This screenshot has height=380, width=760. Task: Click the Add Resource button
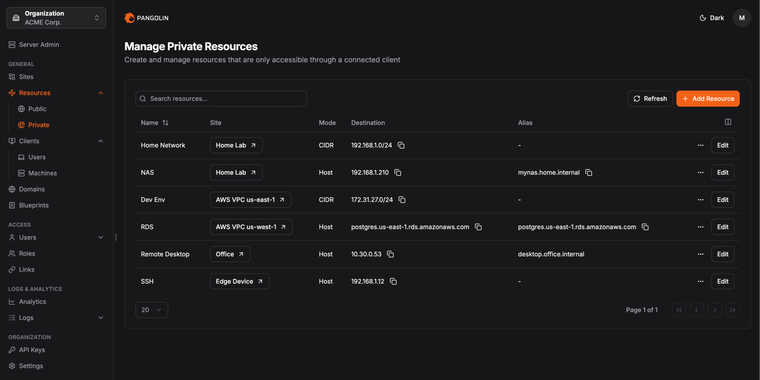(x=708, y=98)
